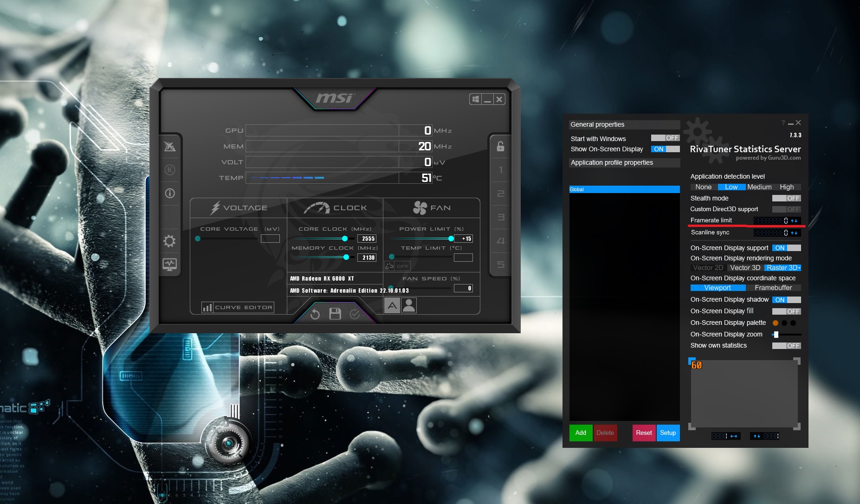Viewport: 860px width, 504px height.
Task: Select profile slot 2 in Afterburner
Action: 500,194
